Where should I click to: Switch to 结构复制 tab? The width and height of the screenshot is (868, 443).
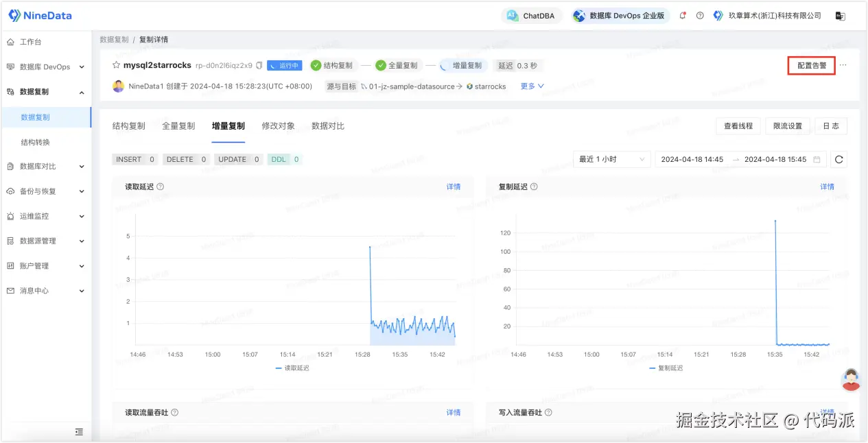[129, 126]
